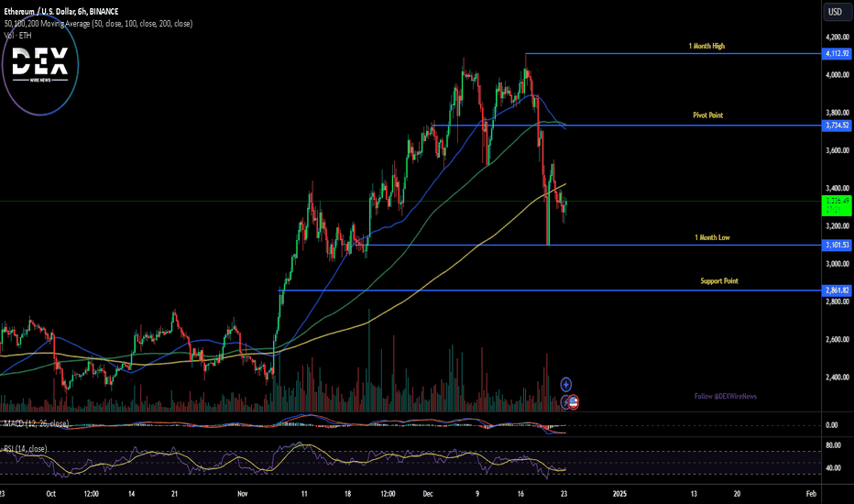The width and height of the screenshot is (854, 504).
Task: Click the 3,101.53 price label
Action: (x=837, y=246)
